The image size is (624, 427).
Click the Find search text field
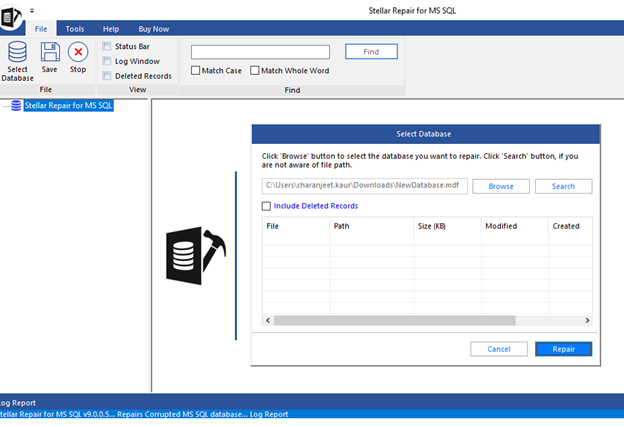260,52
